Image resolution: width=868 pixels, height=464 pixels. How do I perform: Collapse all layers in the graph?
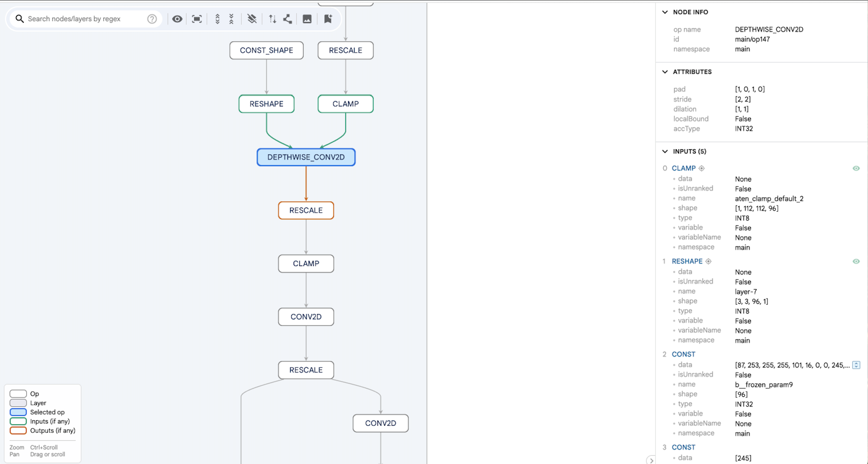click(x=232, y=19)
